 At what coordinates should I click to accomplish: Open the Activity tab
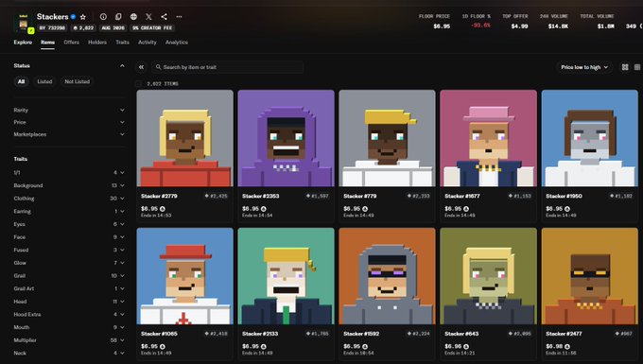point(148,43)
